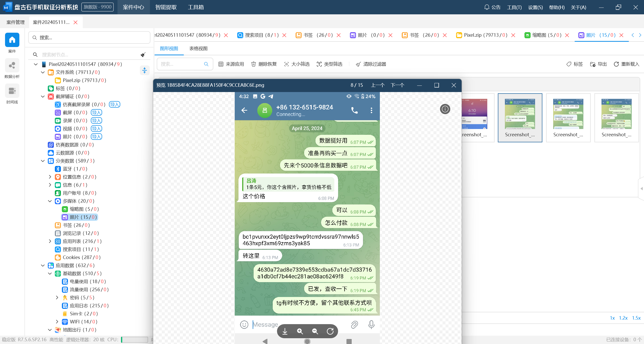Click the collapse-tree icon beside device node
The image size is (644, 344).
tap(144, 70)
